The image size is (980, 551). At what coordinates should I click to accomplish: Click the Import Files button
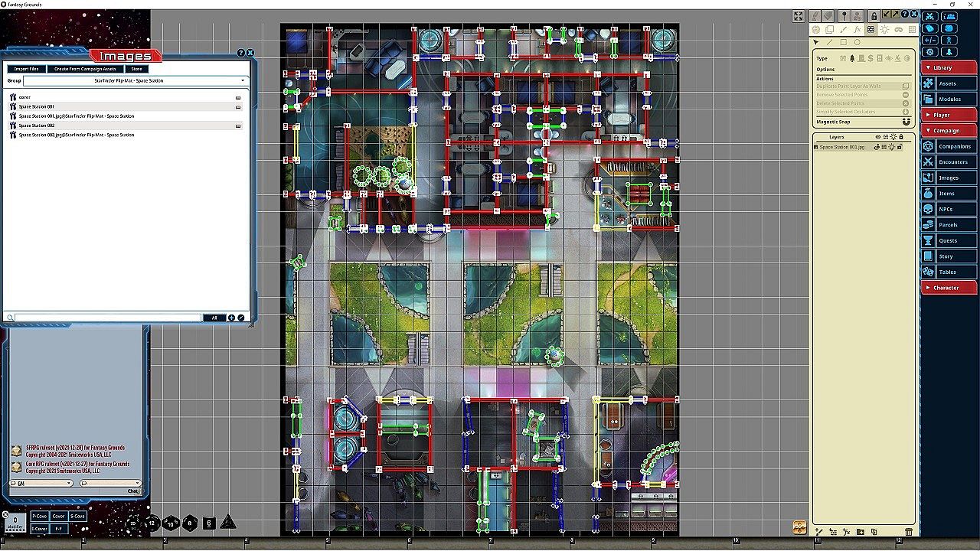pos(26,69)
